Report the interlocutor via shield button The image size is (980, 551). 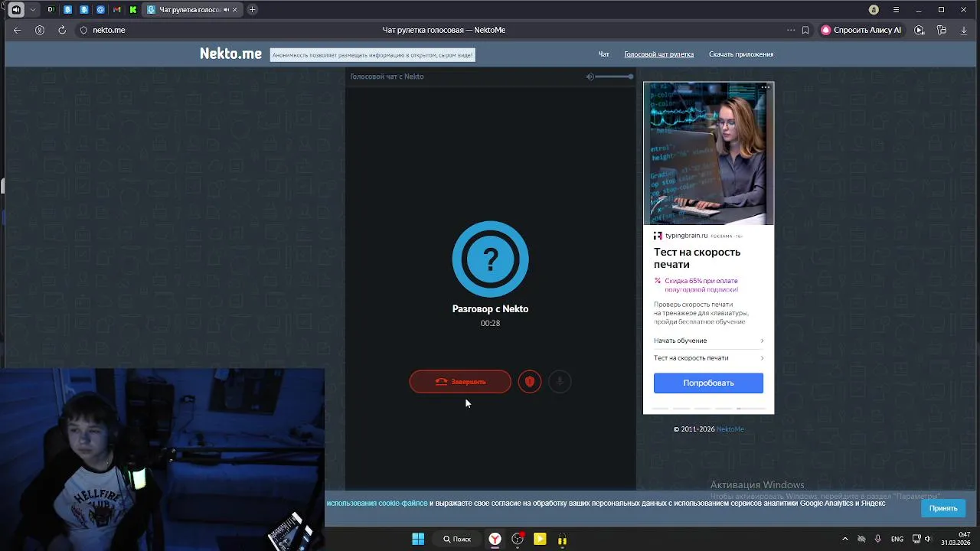[529, 381]
